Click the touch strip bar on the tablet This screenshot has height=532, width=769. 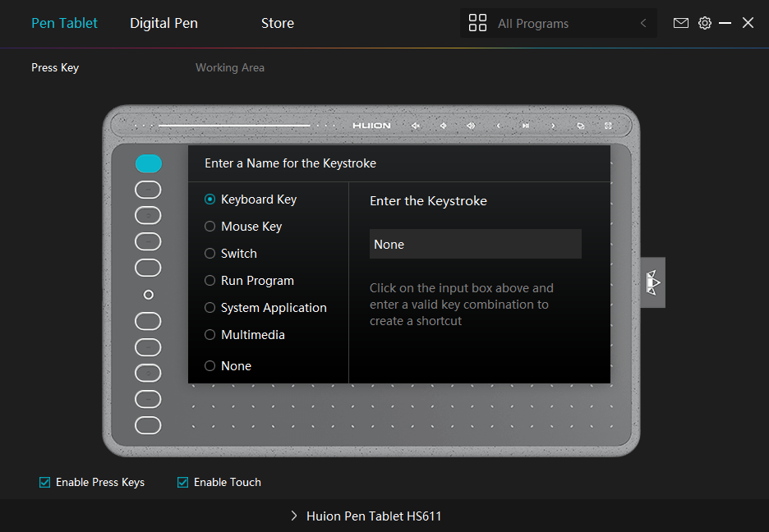234,126
